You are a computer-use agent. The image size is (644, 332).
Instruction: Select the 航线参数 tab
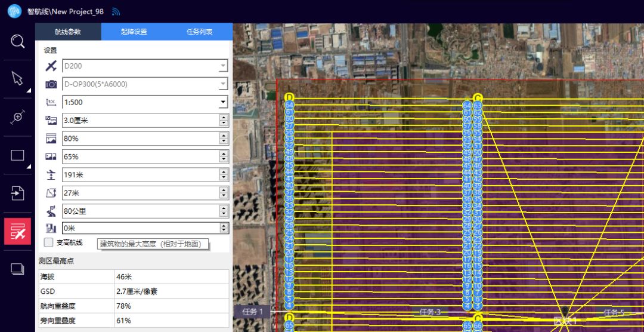click(67, 32)
